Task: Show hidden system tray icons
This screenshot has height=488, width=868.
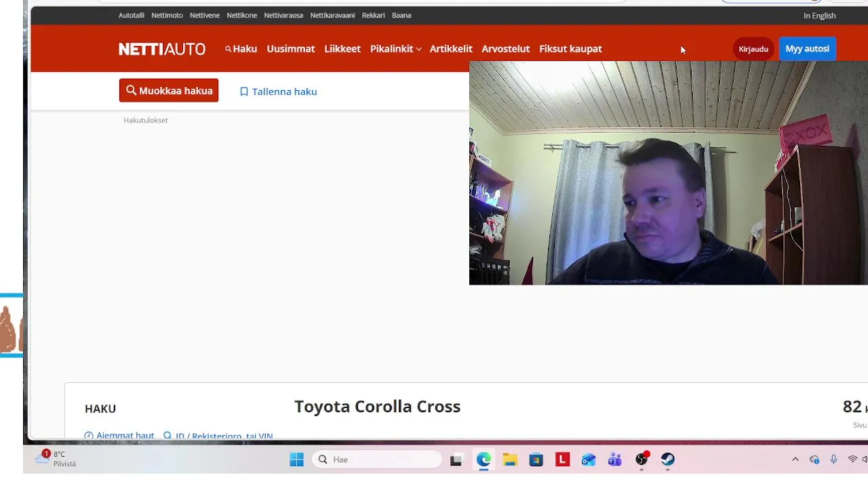Action: (795, 460)
